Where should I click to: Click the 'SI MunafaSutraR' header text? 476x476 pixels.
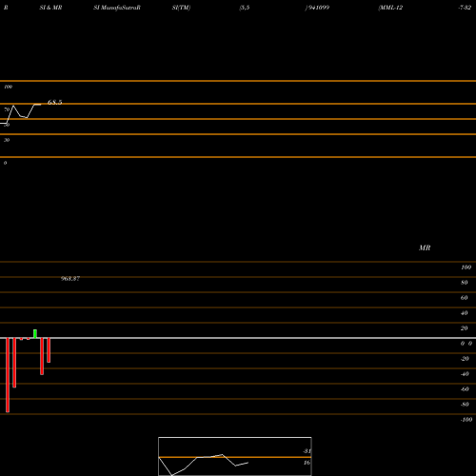117,8
